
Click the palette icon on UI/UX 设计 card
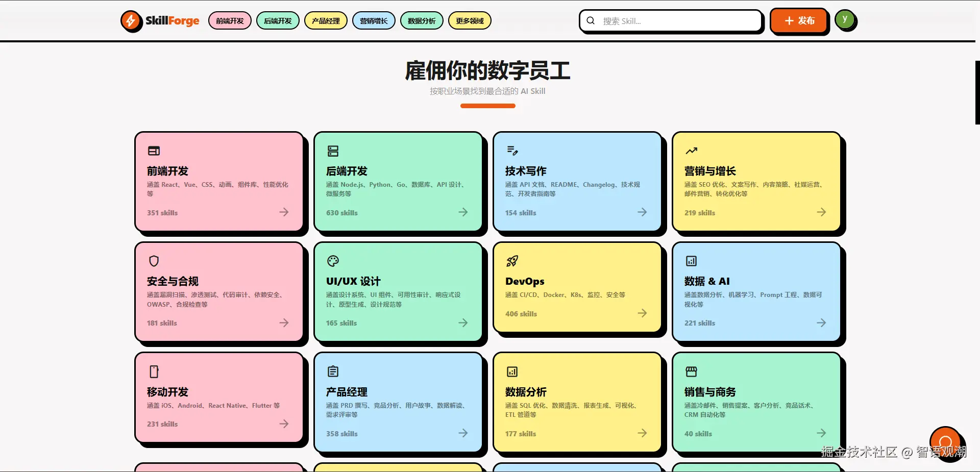pos(332,261)
